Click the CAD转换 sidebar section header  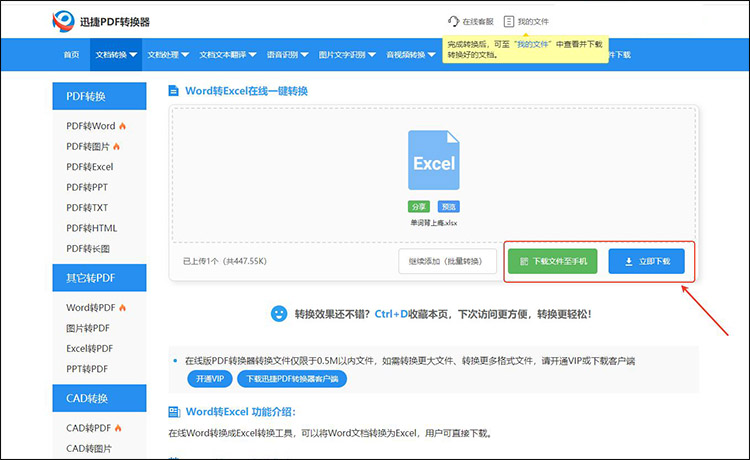coord(99,398)
